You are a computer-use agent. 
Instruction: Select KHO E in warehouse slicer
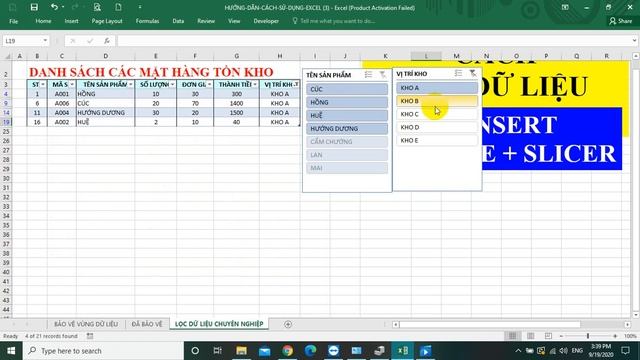(x=437, y=140)
